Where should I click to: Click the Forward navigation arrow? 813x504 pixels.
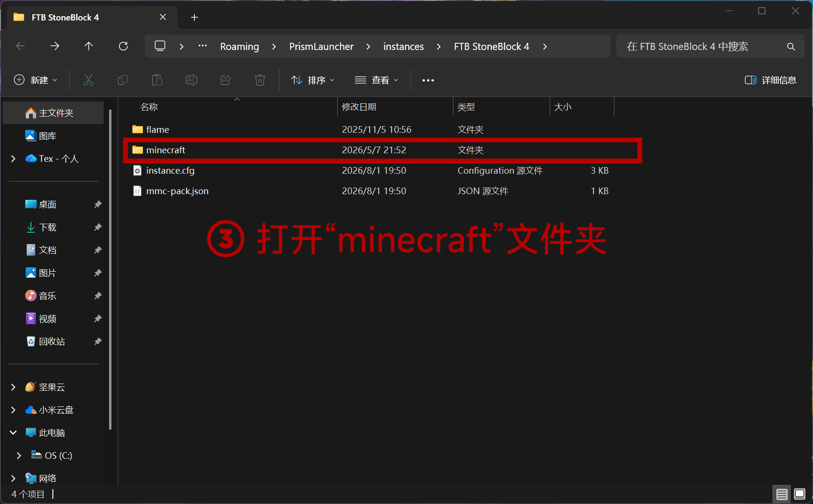click(55, 46)
